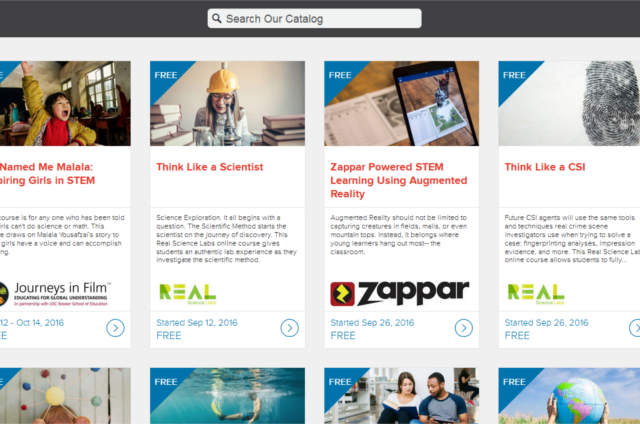
Task: Open the Think Like a Scientist course title
Action: click(x=209, y=167)
